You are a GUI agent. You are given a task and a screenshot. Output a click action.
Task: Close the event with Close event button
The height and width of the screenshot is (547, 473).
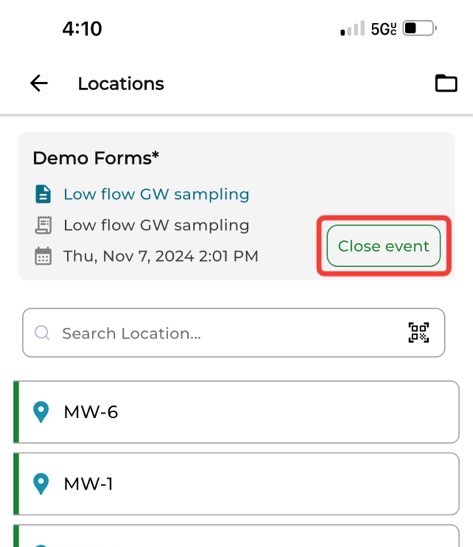(384, 246)
